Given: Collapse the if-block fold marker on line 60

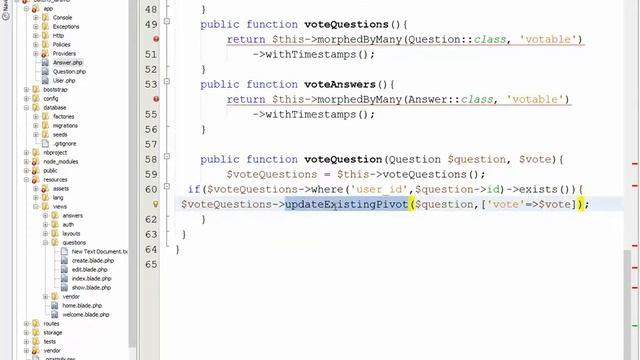Looking at the screenshot, I should pyautogui.click(x=167, y=186).
